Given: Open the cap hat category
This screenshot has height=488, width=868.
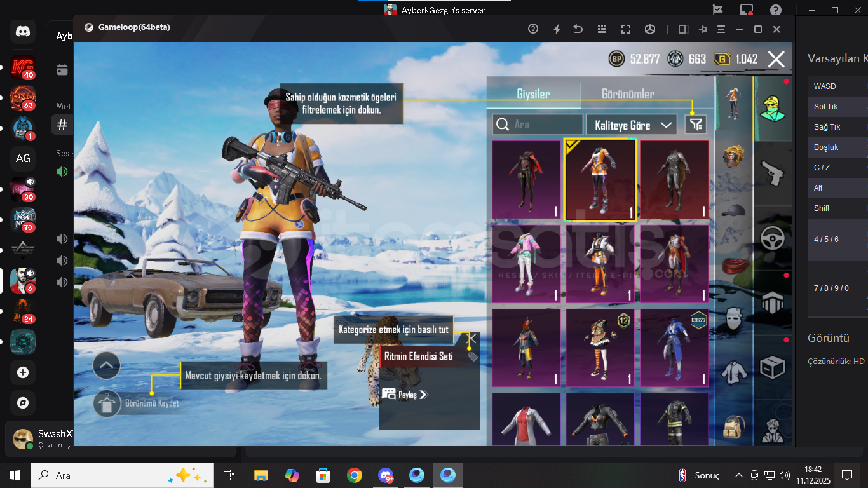Looking at the screenshot, I should pyautogui.click(x=733, y=211).
